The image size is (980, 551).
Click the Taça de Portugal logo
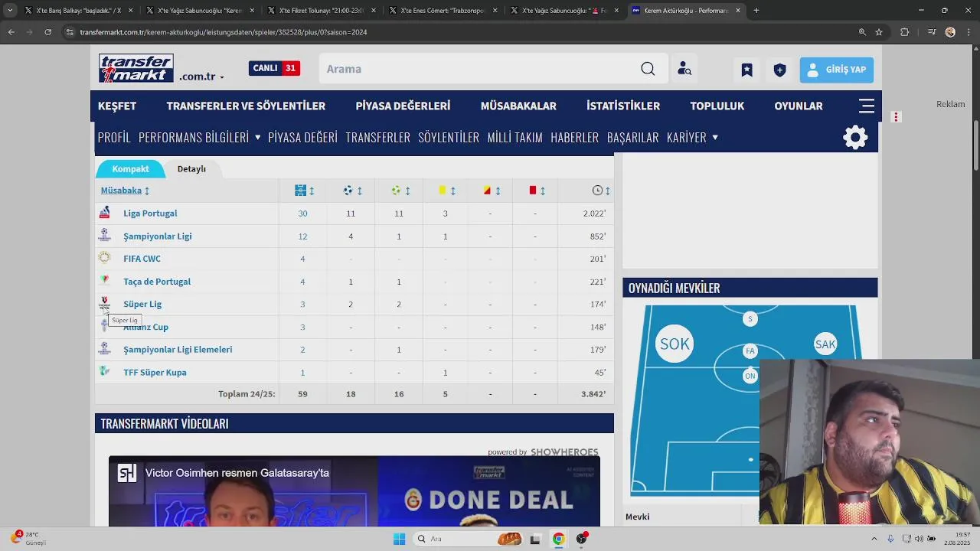pyautogui.click(x=105, y=281)
